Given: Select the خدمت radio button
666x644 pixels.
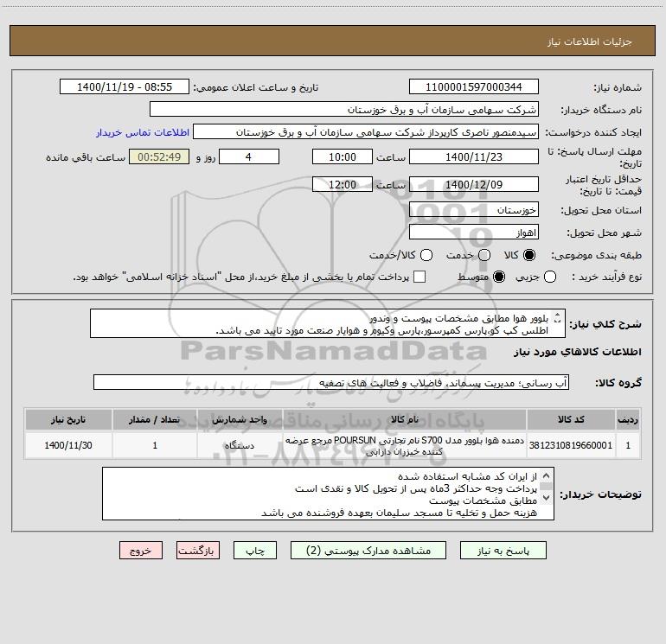Looking at the screenshot, I should tap(484, 255).
